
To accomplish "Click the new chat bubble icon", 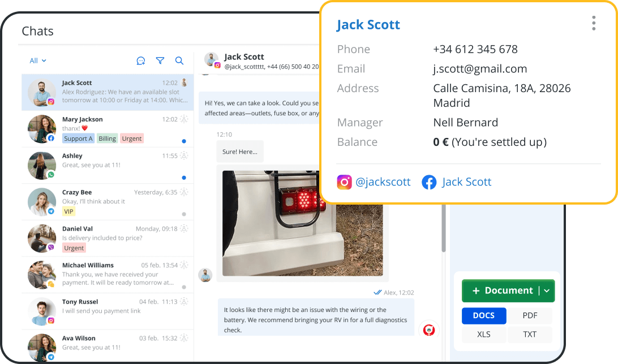I will pyautogui.click(x=141, y=61).
